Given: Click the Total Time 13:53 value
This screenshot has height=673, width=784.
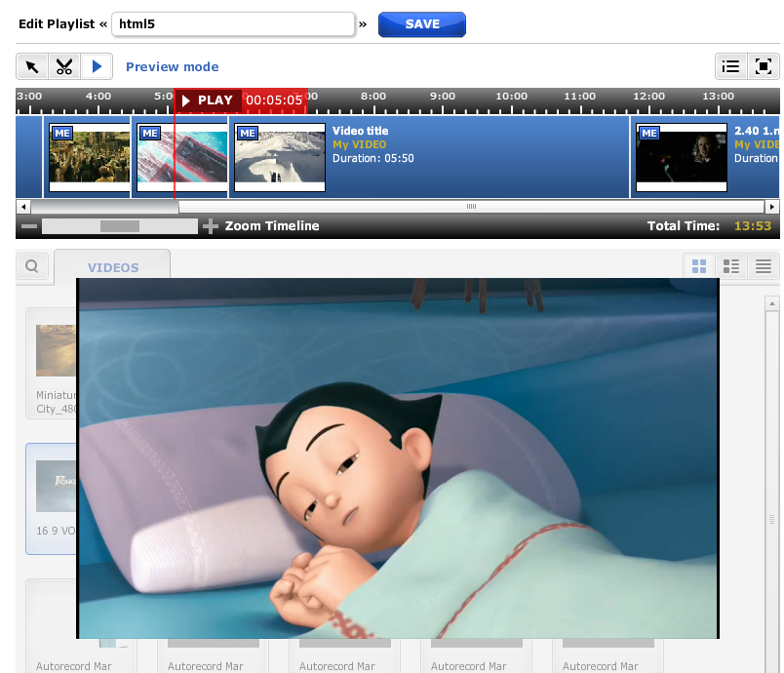Looking at the screenshot, I should [x=753, y=226].
